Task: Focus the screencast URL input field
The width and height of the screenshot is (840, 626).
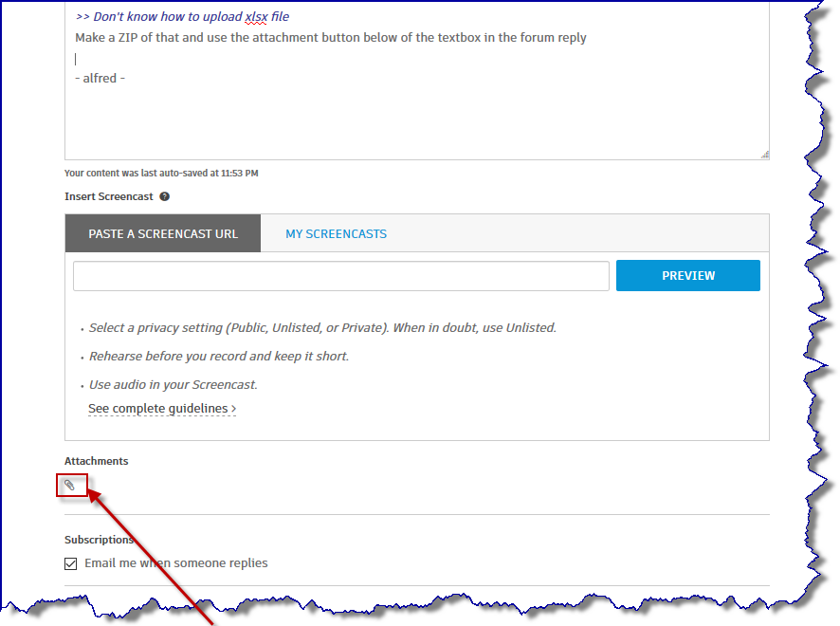Action: tap(341, 276)
